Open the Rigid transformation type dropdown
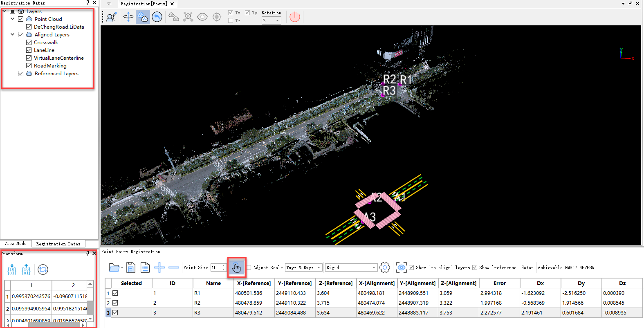 (x=351, y=267)
